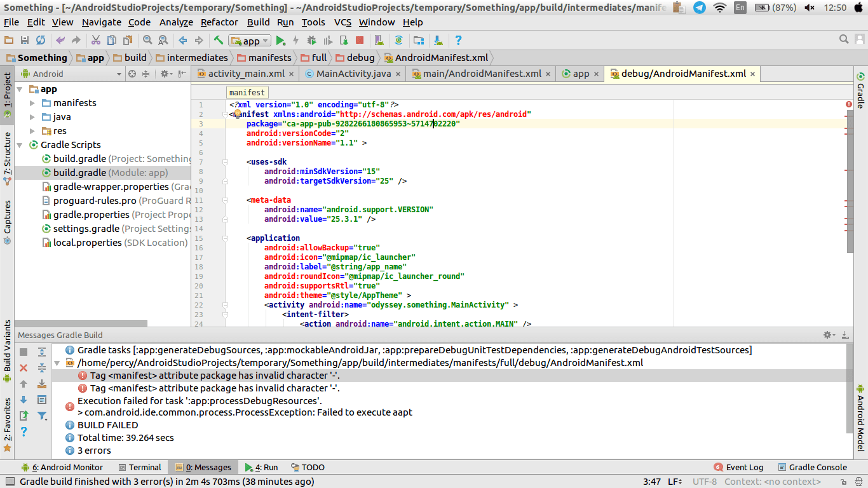Click the Sync Project with Gradle icon
The width and height of the screenshot is (868, 488).
[398, 40]
